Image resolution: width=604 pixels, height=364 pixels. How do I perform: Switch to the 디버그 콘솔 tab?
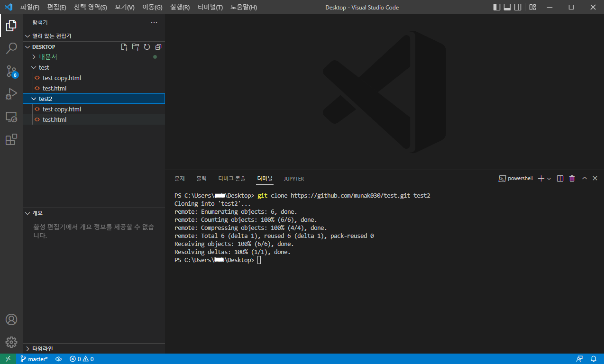click(x=232, y=179)
